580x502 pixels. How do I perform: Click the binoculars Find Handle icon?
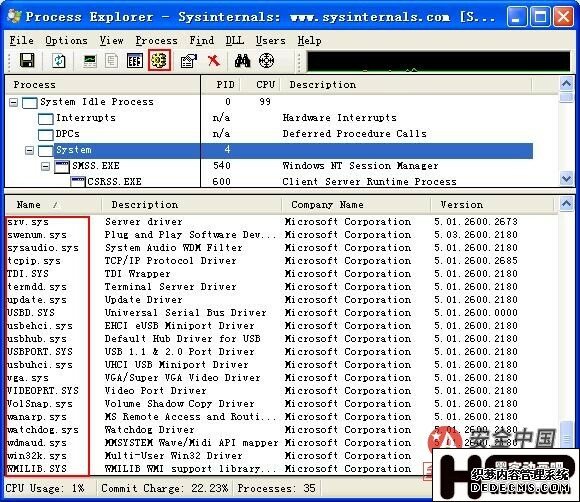(x=242, y=61)
